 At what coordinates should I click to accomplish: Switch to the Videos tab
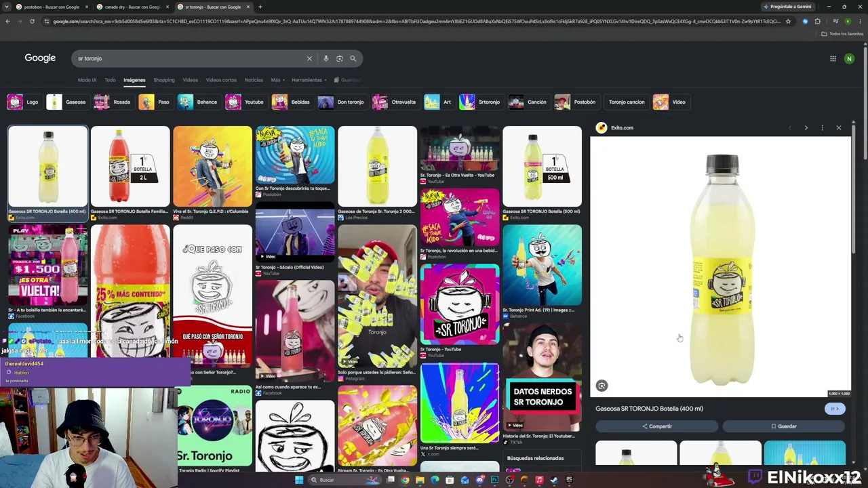pos(190,80)
